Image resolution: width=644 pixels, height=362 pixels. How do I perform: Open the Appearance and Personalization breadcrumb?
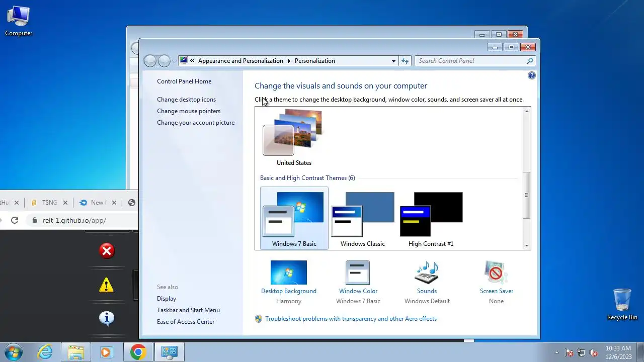click(240, 61)
